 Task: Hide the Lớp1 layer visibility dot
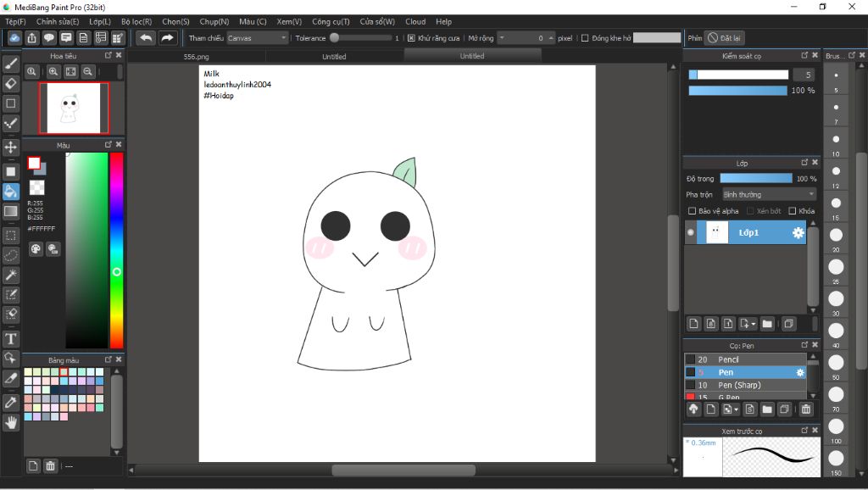point(690,232)
